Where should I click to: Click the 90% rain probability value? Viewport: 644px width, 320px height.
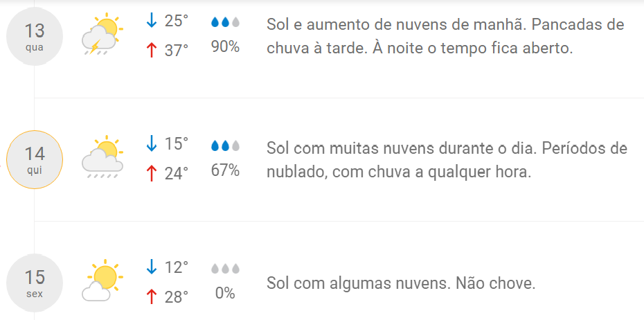pos(225,47)
